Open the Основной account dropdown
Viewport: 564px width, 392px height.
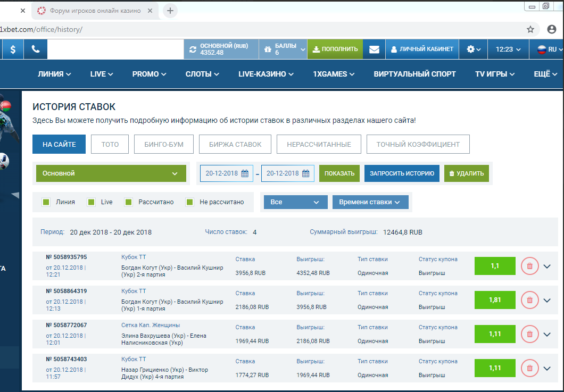(111, 173)
